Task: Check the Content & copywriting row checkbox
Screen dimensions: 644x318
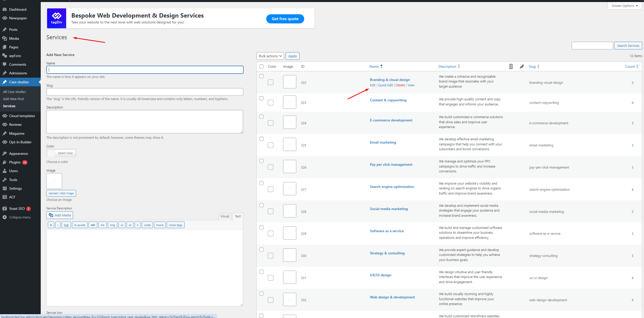Action: tap(261, 98)
